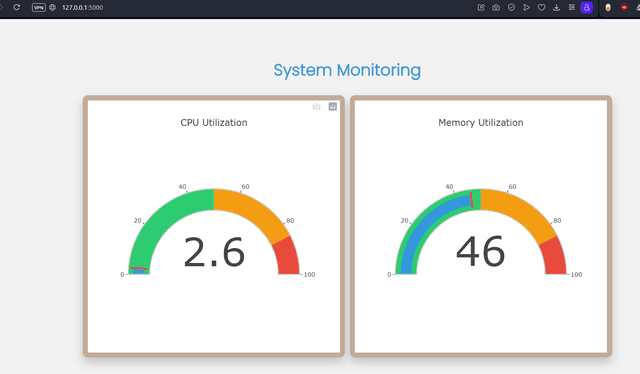Open browser downloads icon
640x374 pixels.
pos(556,7)
